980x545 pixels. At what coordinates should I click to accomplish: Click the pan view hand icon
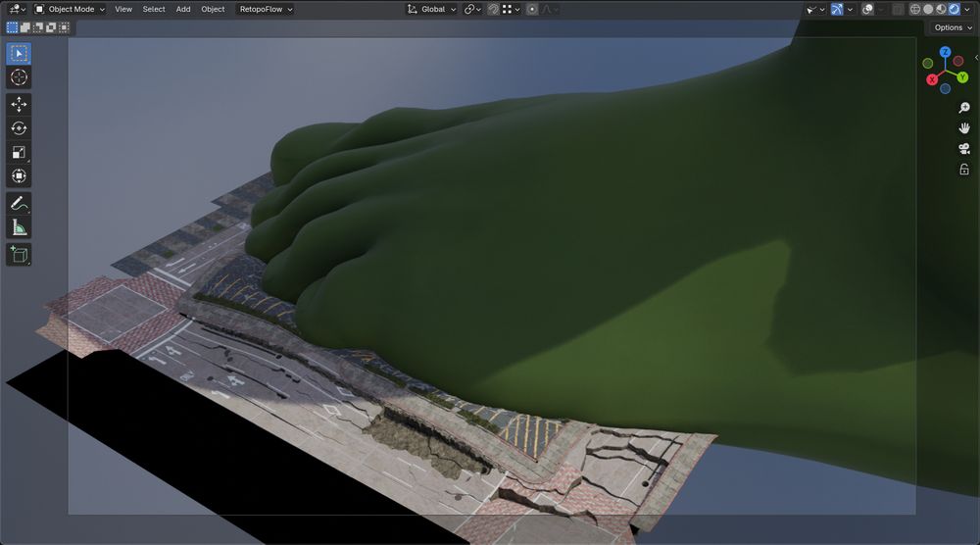coord(964,128)
